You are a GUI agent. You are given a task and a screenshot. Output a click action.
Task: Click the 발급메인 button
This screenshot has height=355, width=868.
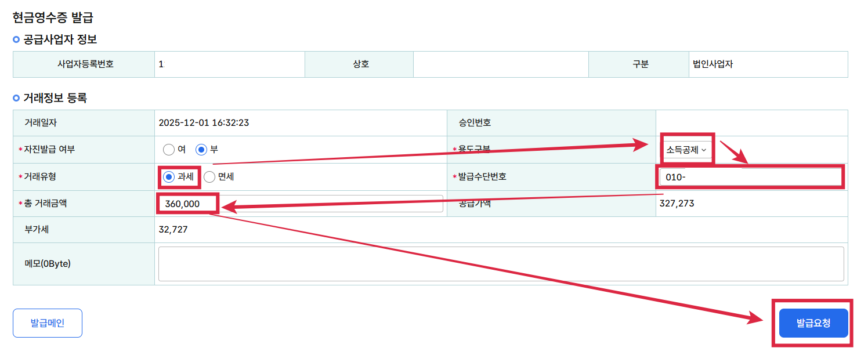[x=47, y=323]
